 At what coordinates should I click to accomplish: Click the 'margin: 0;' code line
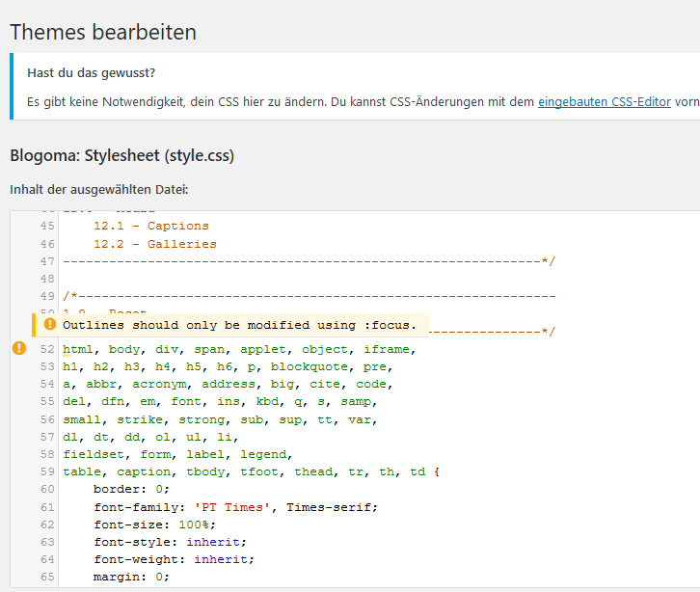tap(131, 577)
